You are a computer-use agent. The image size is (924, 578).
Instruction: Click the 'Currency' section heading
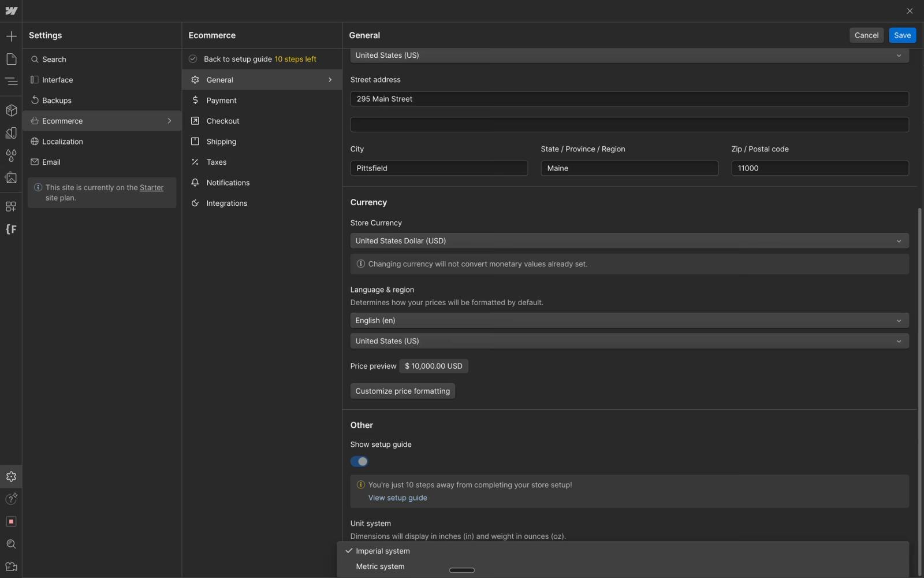click(368, 202)
